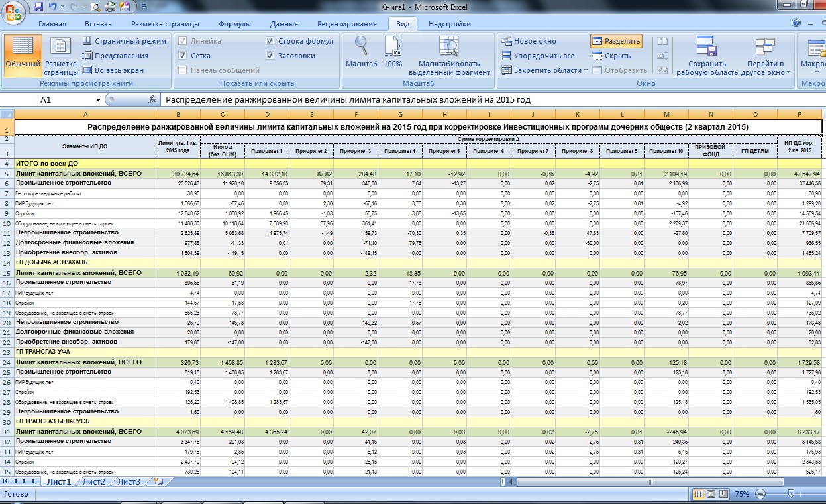
Task: Click the zoom slider in the status bar
Action: tap(790, 494)
